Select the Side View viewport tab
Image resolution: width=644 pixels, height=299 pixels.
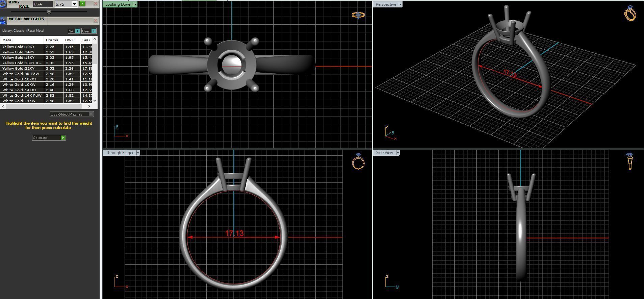[x=384, y=153]
